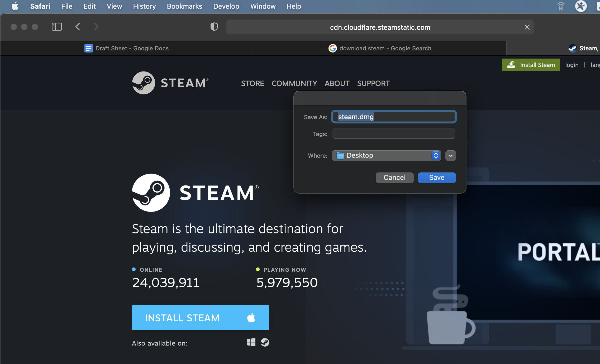Click the Google Docs tab favicon

[x=88, y=48]
